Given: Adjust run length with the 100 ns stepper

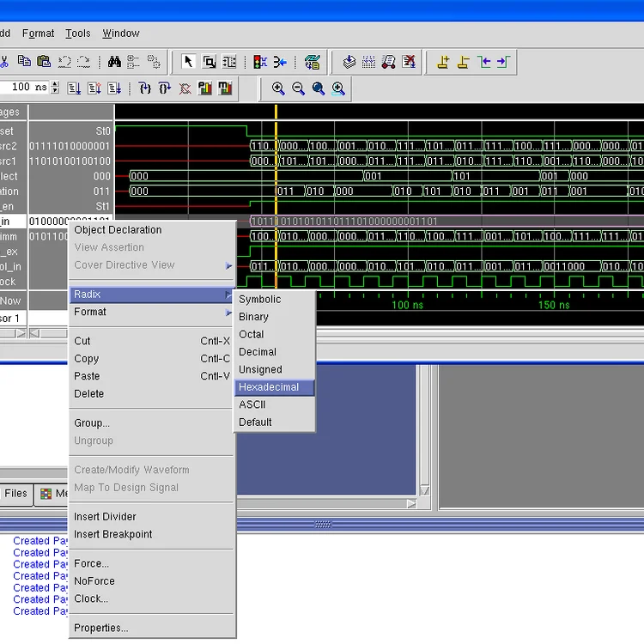Looking at the screenshot, I should point(55,87).
